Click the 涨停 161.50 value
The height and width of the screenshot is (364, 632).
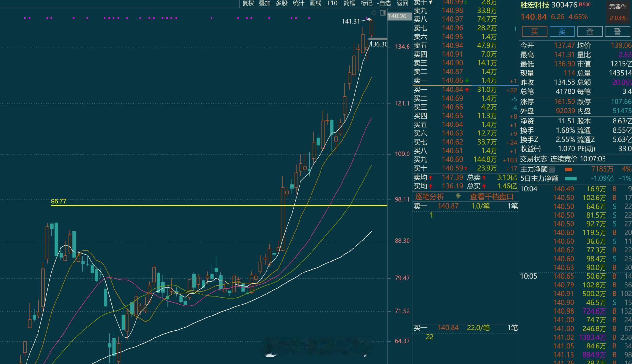click(x=564, y=102)
